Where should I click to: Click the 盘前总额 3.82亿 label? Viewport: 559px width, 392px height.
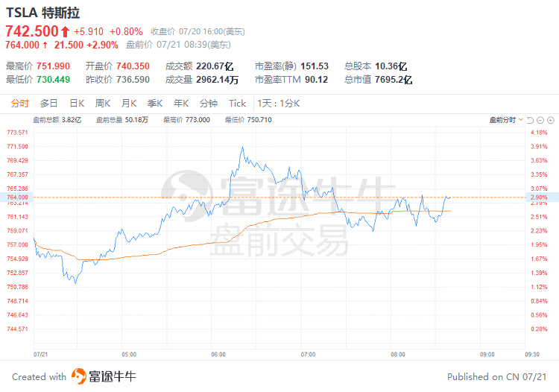pos(57,120)
